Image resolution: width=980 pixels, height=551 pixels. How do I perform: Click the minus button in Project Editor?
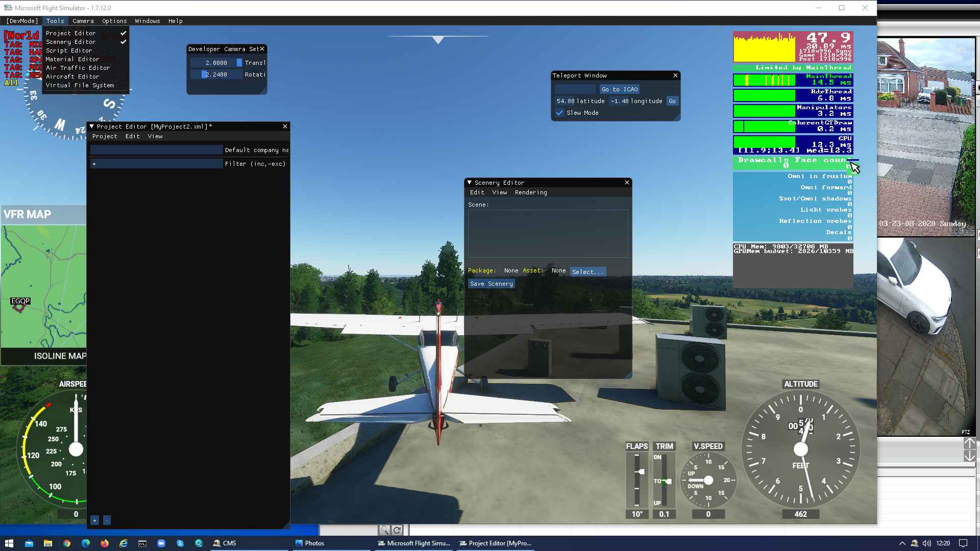107,520
